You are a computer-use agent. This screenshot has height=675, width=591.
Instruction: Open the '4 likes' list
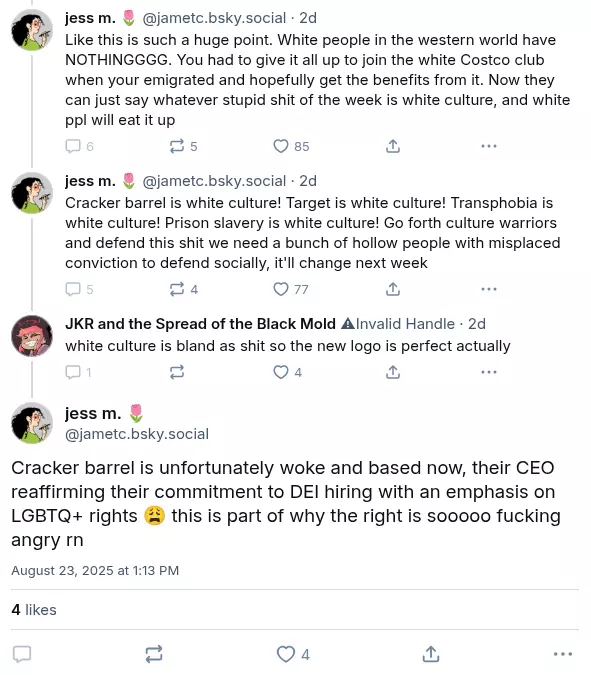tap(34, 610)
